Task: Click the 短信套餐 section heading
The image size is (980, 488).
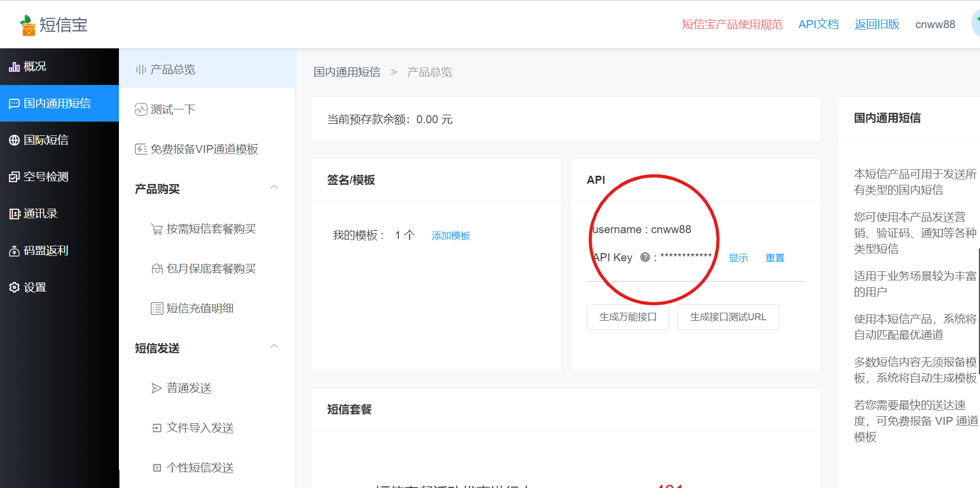Action: point(349,409)
